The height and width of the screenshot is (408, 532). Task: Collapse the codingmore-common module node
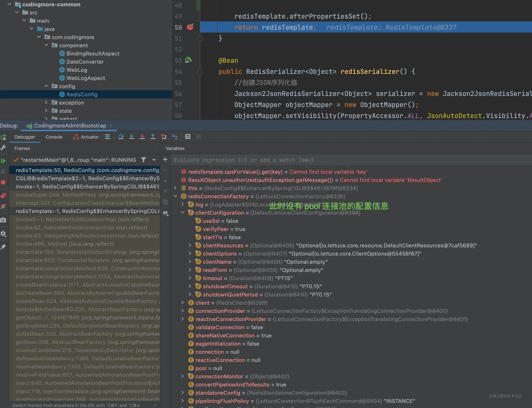click(9, 4)
